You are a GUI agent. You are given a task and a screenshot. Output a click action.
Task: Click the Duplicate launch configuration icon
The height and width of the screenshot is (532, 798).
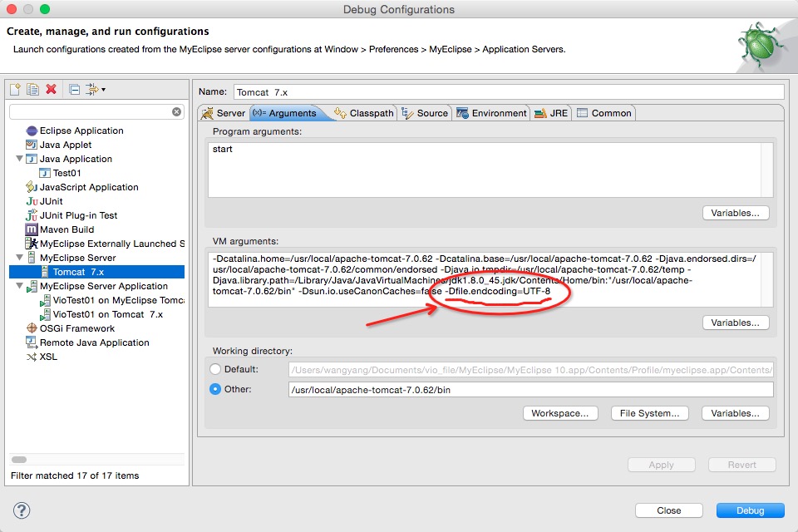32,90
